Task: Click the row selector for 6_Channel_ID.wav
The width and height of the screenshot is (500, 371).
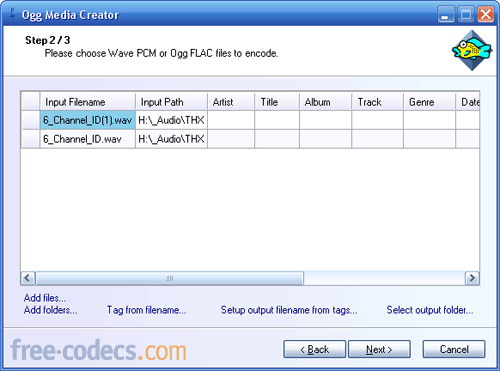Action: [31, 139]
